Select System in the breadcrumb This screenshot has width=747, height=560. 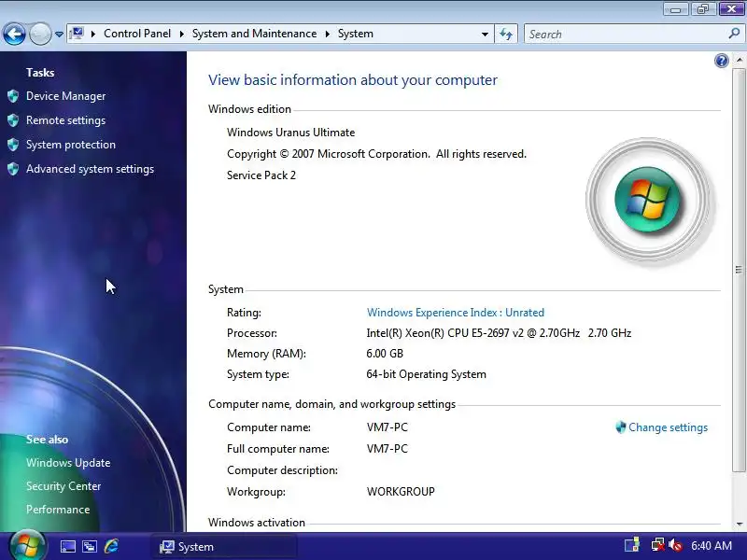[356, 34]
